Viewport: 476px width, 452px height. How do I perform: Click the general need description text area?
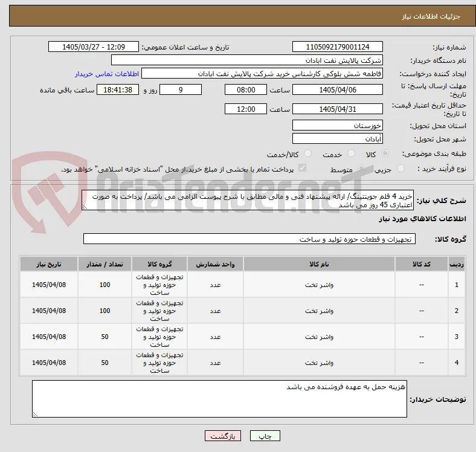point(248,200)
